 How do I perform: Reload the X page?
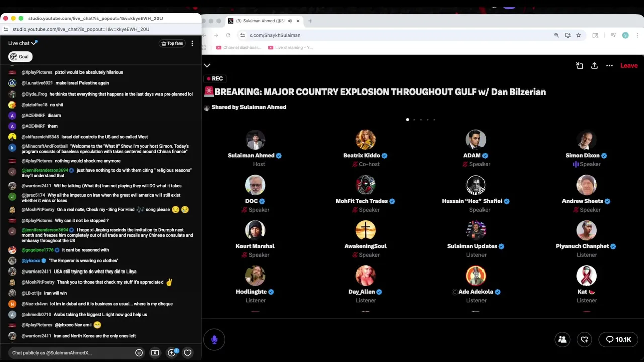click(228, 35)
